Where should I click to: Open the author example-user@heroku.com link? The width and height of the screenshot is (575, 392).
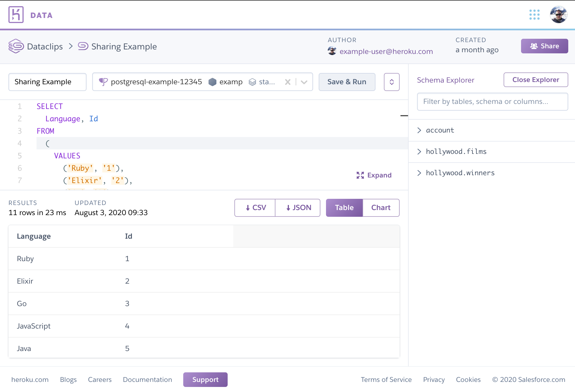(386, 51)
